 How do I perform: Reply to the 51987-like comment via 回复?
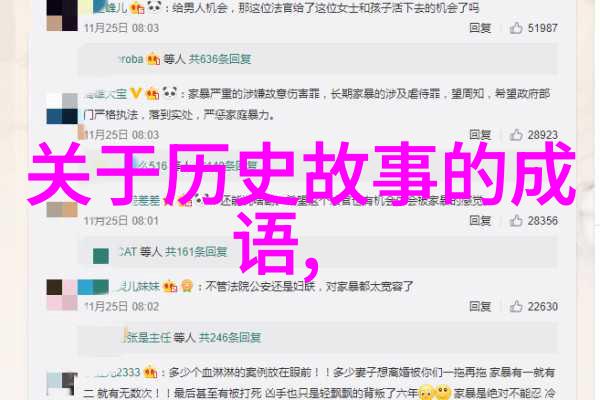tap(480, 28)
